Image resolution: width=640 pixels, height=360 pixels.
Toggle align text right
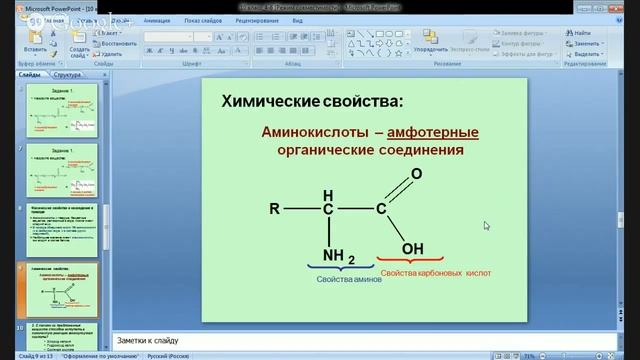tap(282, 51)
